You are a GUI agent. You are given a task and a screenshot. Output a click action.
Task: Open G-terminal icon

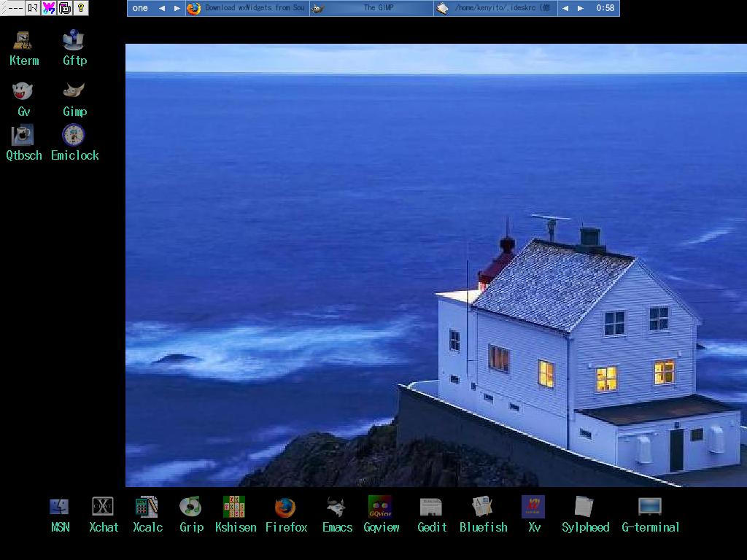pyautogui.click(x=650, y=507)
